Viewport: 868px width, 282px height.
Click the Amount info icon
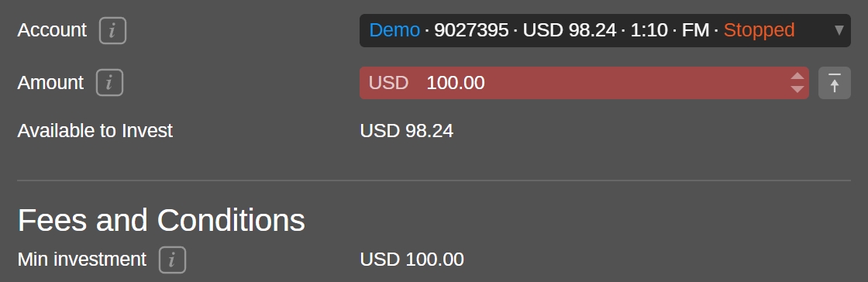(x=109, y=83)
